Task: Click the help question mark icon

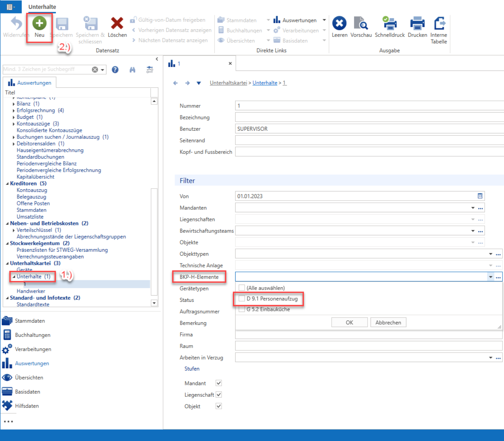Action: tap(115, 69)
